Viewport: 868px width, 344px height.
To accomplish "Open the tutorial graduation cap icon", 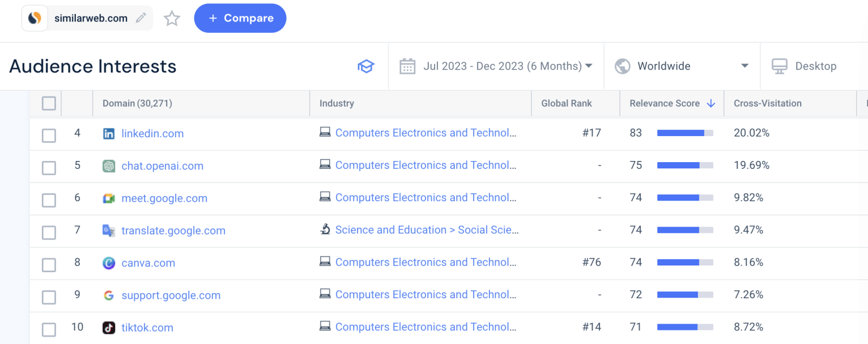I will tap(366, 66).
